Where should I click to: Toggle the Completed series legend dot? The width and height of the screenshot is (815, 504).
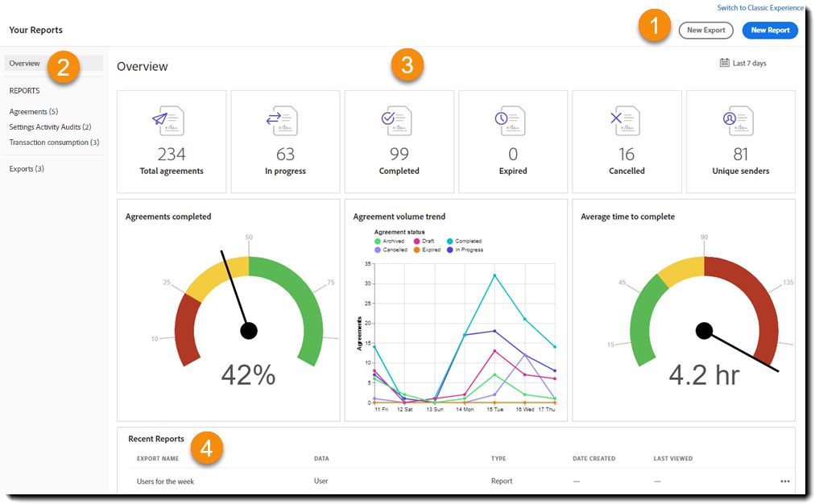(450, 241)
